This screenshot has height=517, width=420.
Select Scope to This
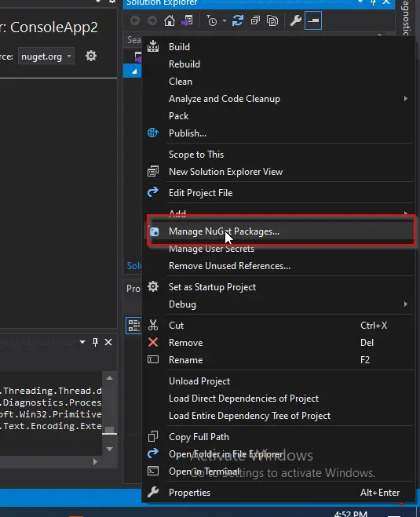click(x=279, y=155)
